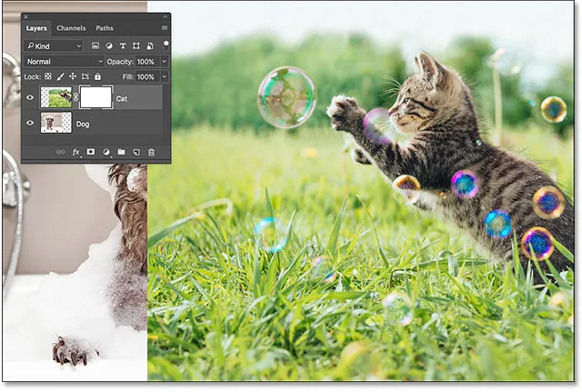Switch to the Paths tab
Viewport: 582px width, 392px height.
105,28
